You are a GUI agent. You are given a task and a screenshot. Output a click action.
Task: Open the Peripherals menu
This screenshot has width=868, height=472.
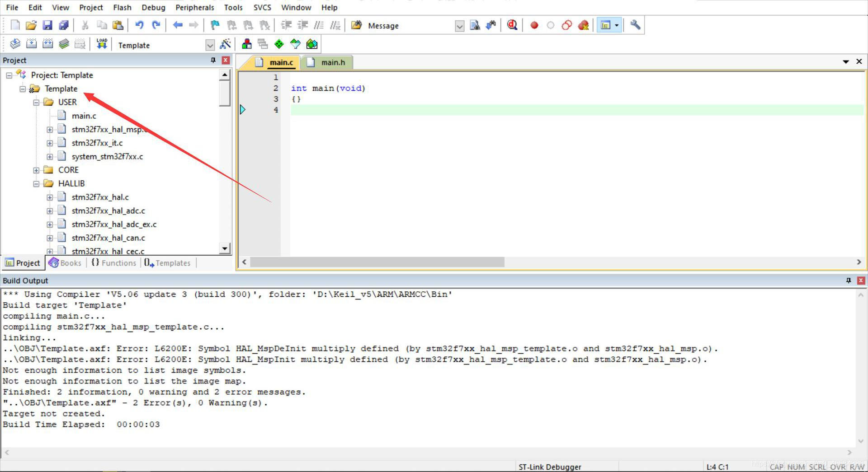coord(194,7)
